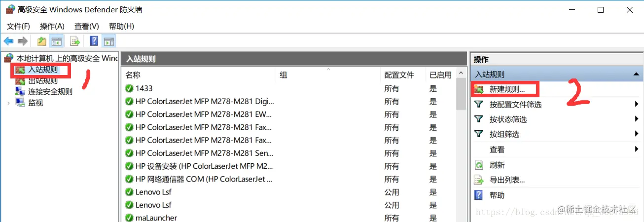
Task: Open 按状态筛选 submenu arrow
Action: [637, 119]
